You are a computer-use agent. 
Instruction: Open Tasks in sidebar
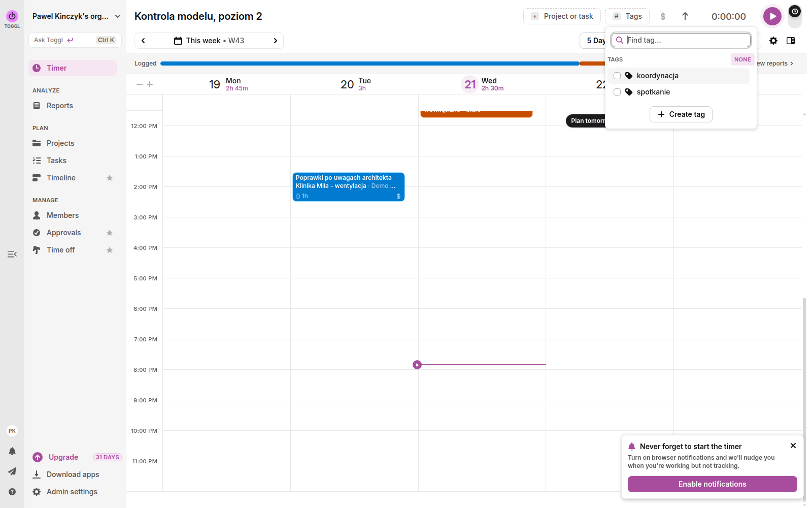[73, 161]
